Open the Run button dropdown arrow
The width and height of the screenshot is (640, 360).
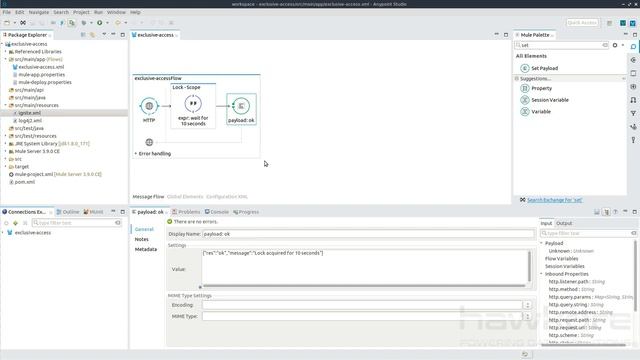point(107,23)
